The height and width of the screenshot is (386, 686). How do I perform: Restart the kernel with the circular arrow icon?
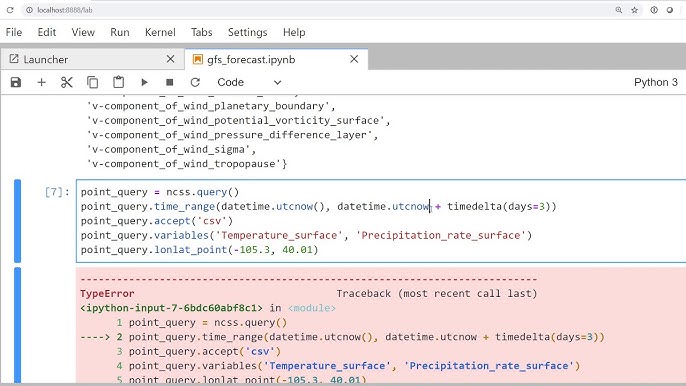click(195, 82)
